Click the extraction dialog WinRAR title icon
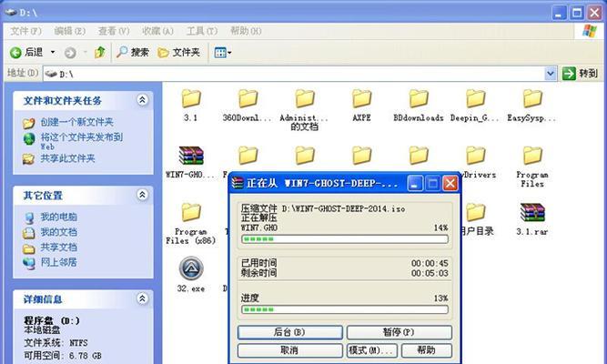 click(x=238, y=183)
